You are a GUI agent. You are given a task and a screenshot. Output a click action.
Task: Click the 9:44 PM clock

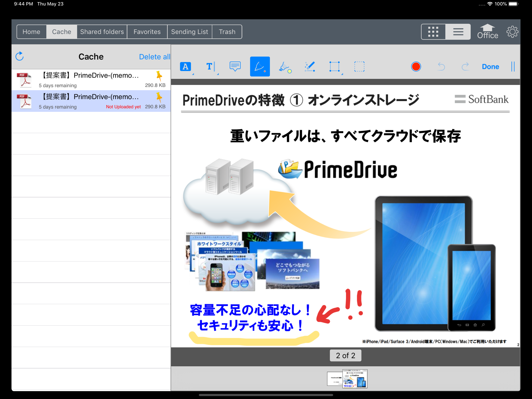[23, 4]
